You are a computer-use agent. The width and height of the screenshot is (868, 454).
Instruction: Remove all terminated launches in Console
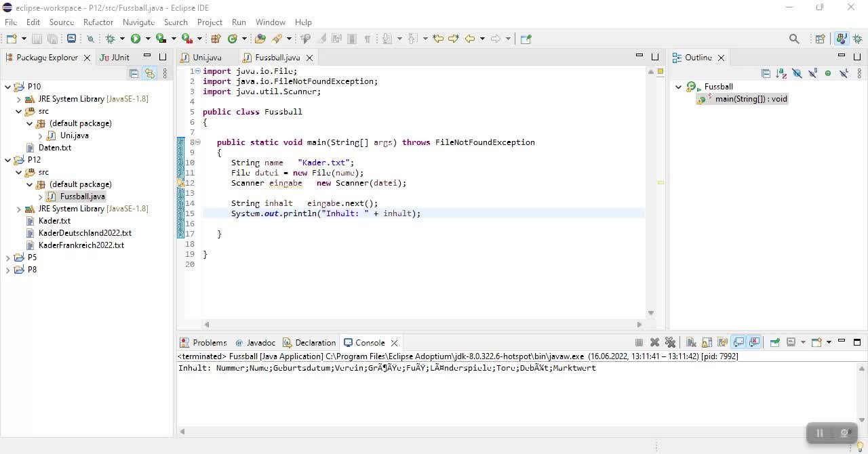(x=671, y=342)
